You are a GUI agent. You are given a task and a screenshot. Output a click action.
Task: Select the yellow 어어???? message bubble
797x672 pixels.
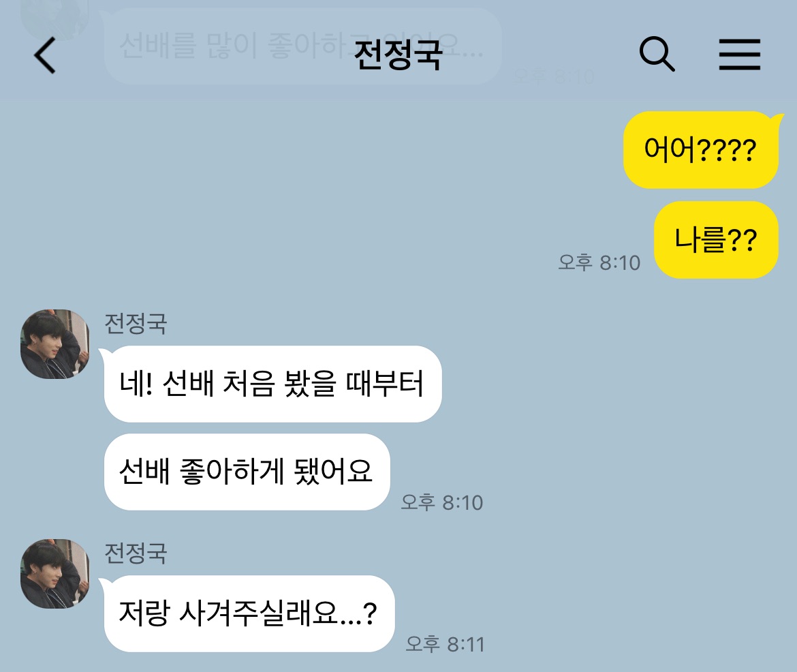pos(701,150)
